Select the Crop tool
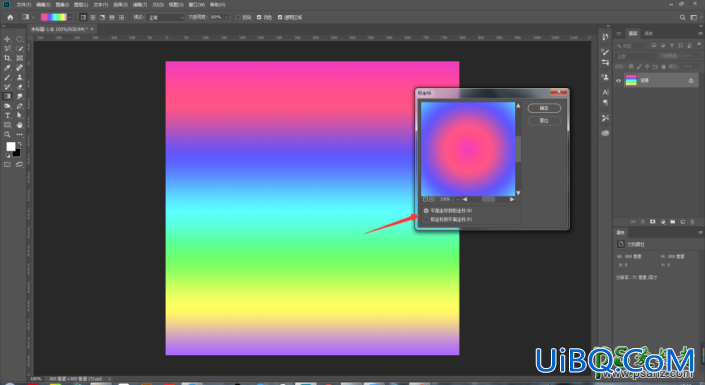705x385 pixels. (7, 58)
